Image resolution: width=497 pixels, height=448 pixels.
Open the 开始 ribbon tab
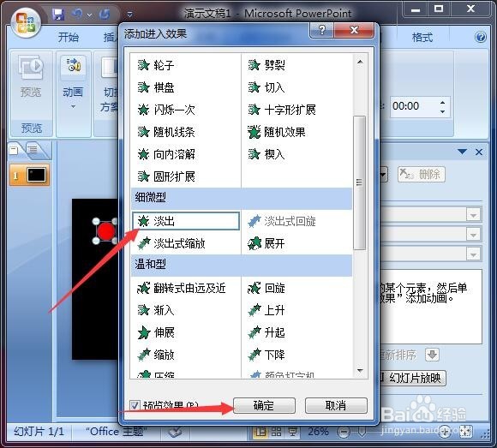(x=69, y=38)
